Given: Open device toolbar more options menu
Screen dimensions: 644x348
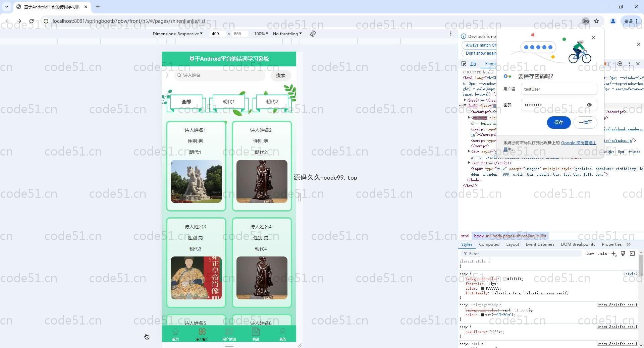Looking at the screenshot, I should [x=451, y=34].
